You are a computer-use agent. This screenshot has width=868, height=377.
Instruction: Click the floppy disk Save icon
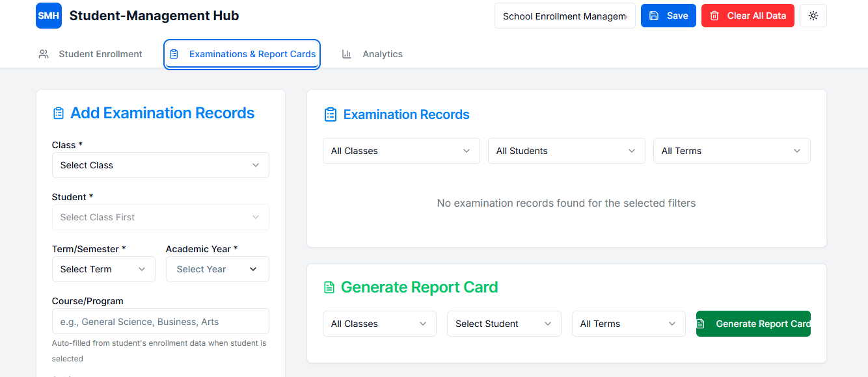pyautogui.click(x=654, y=16)
